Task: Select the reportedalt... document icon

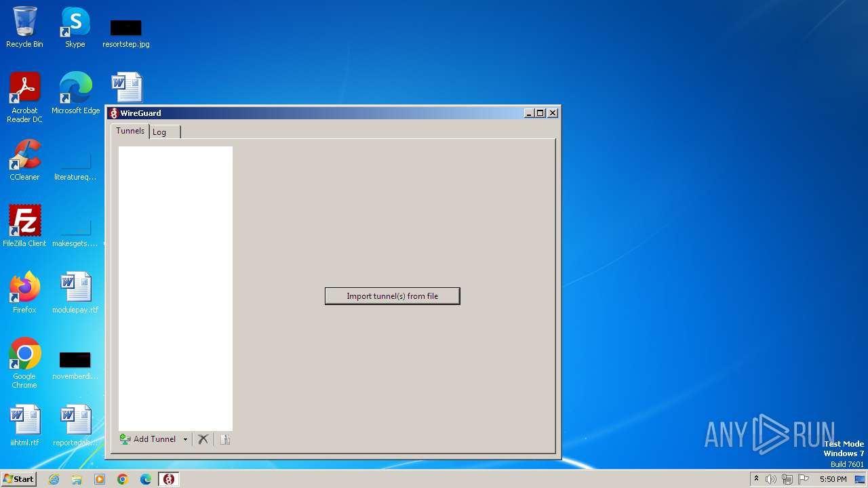Action: pyautogui.click(x=75, y=425)
